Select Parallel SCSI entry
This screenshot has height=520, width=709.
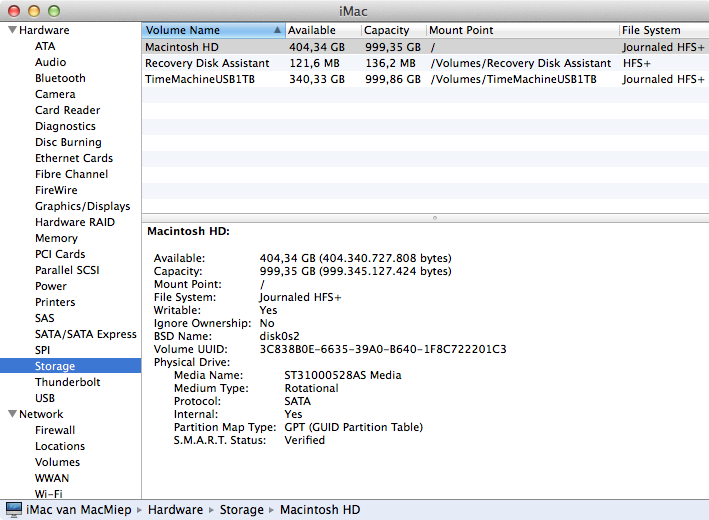67,270
